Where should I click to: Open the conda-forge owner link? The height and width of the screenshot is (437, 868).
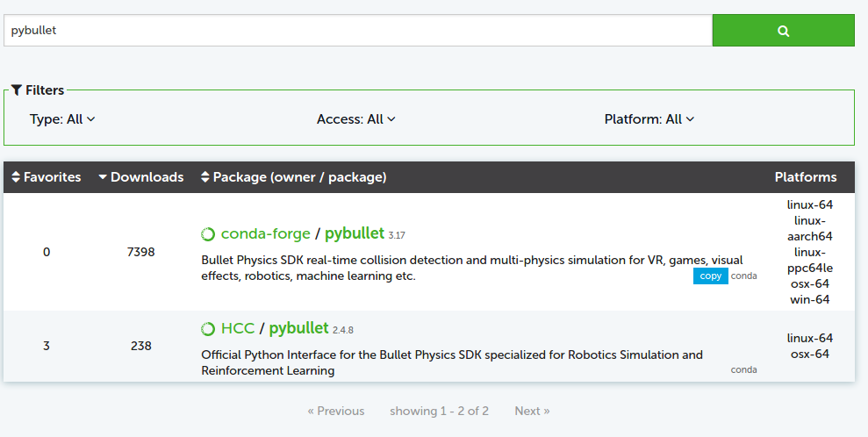click(265, 233)
